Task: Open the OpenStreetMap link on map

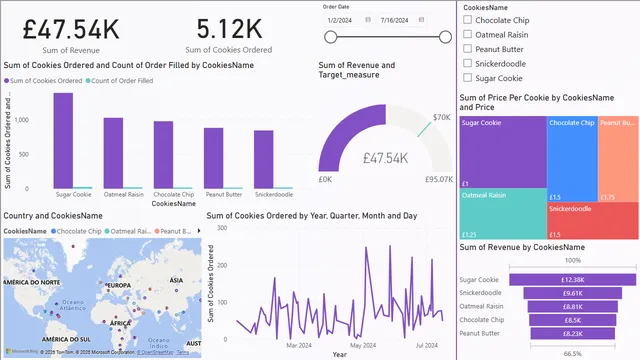Action: pyautogui.click(x=155, y=352)
